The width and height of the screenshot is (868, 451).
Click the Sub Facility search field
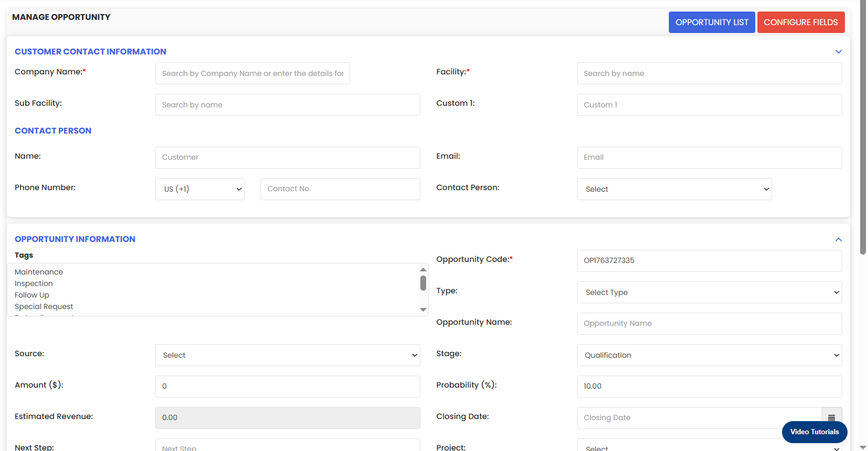(x=288, y=105)
